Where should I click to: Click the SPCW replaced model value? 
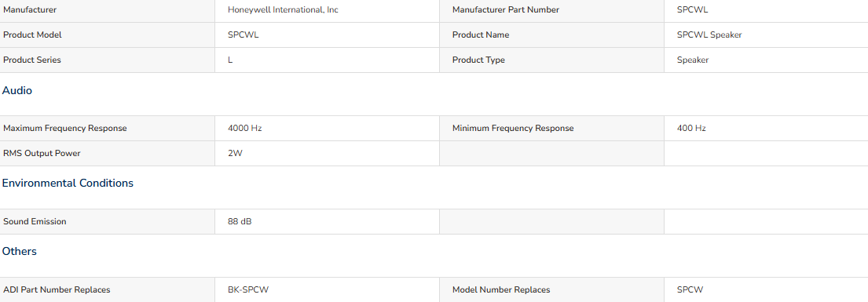[x=690, y=289]
